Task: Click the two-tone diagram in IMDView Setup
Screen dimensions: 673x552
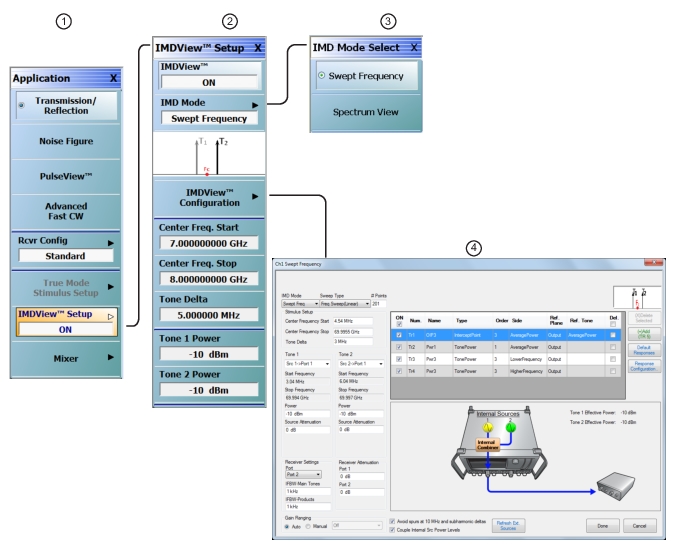Action: 209,154
